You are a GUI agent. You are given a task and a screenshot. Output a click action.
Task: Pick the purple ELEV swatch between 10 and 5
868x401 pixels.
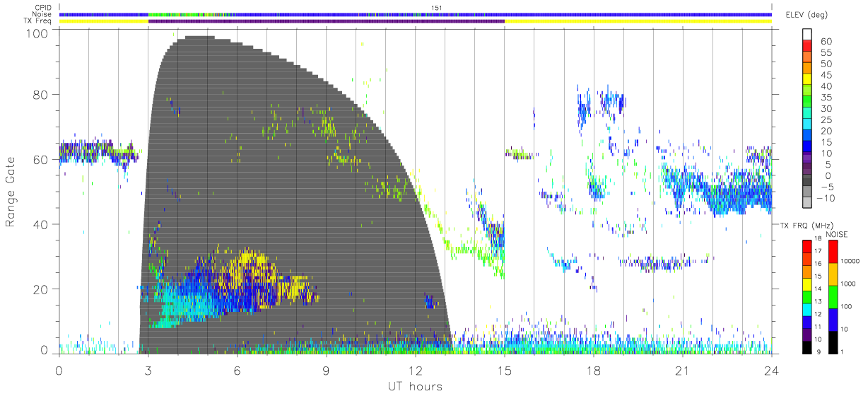click(x=807, y=158)
